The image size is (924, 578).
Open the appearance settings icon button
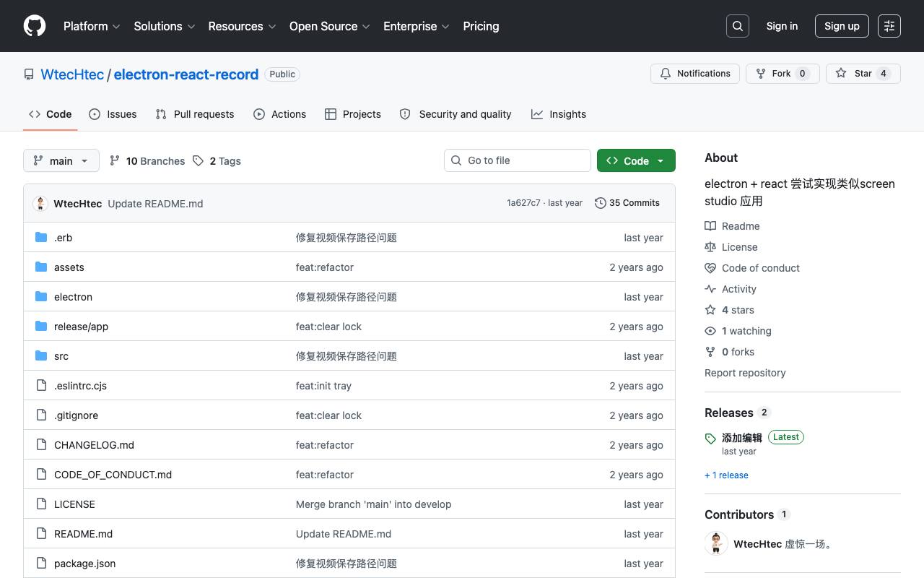889,26
